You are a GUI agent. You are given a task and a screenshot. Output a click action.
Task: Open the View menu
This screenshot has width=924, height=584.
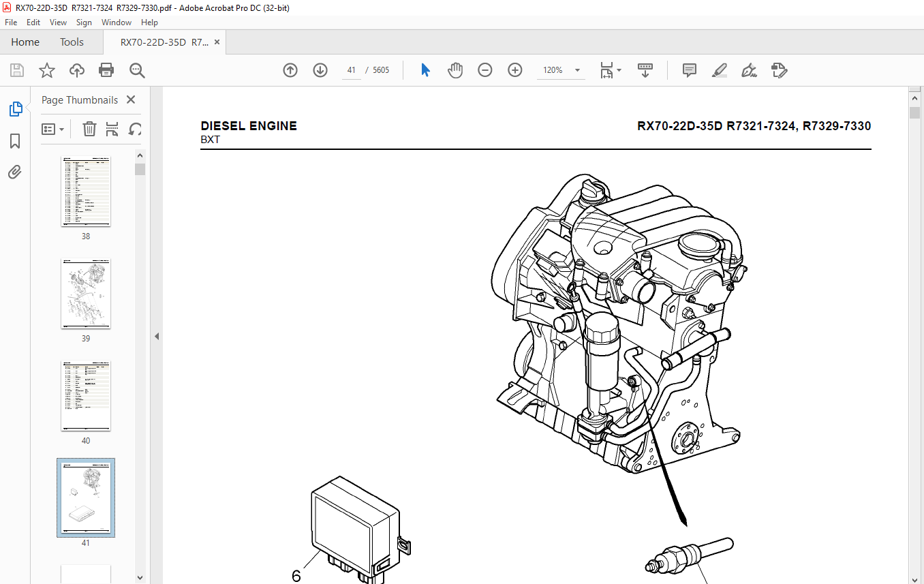point(59,22)
